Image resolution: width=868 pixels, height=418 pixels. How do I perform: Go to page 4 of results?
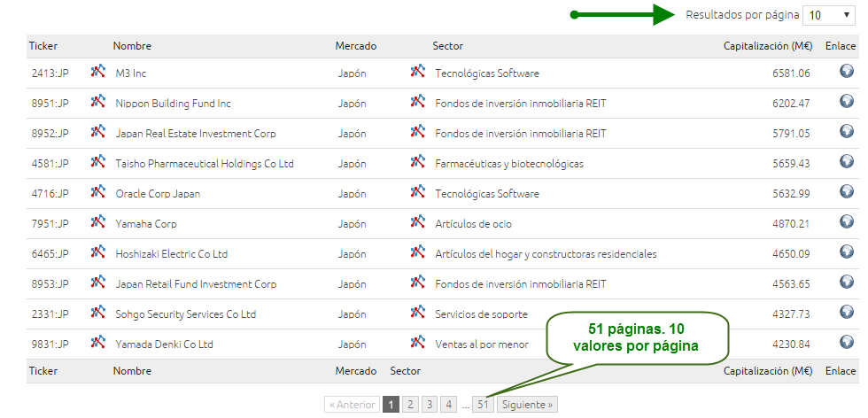click(x=449, y=405)
